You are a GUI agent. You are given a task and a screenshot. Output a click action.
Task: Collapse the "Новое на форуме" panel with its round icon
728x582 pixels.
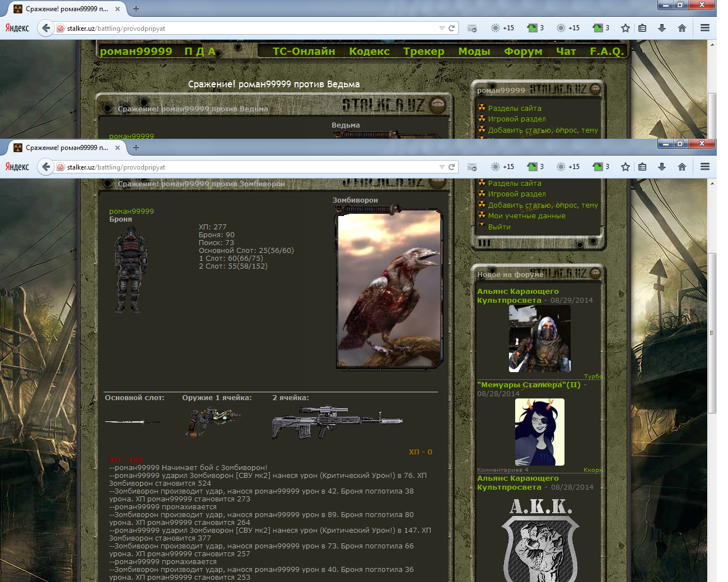point(595,273)
